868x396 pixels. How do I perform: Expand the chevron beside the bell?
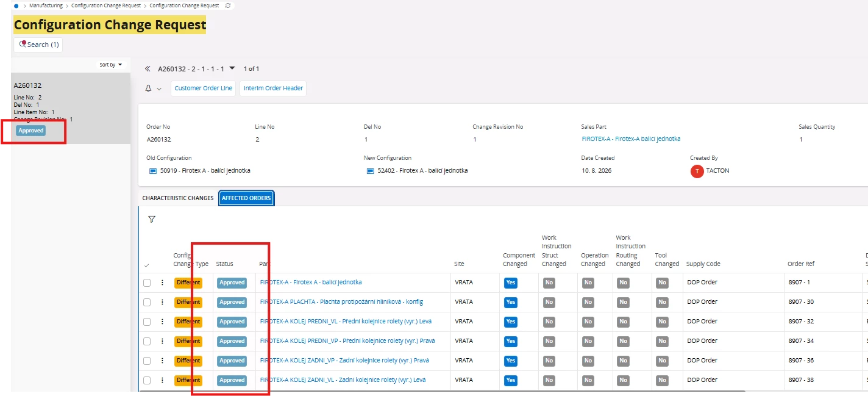pos(159,89)
